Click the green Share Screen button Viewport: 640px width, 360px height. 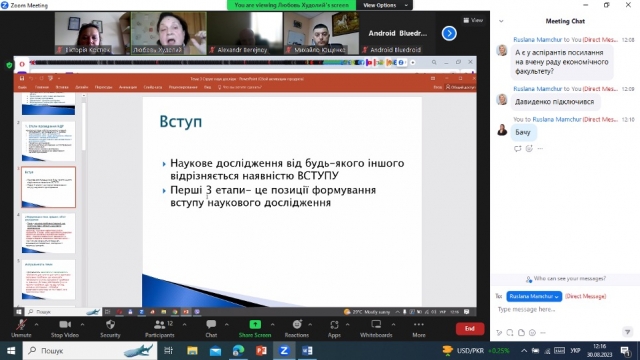(x=255, y=329)
